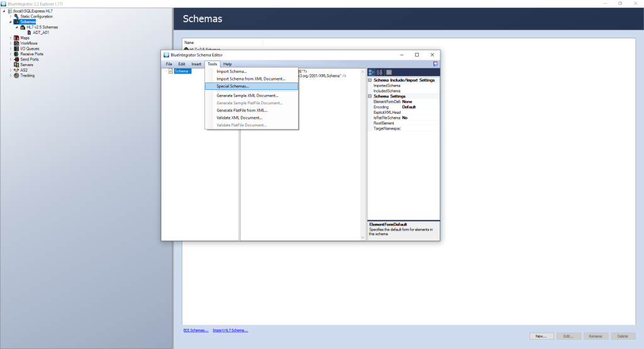Expand the Static Configuration node

(11, 16)
